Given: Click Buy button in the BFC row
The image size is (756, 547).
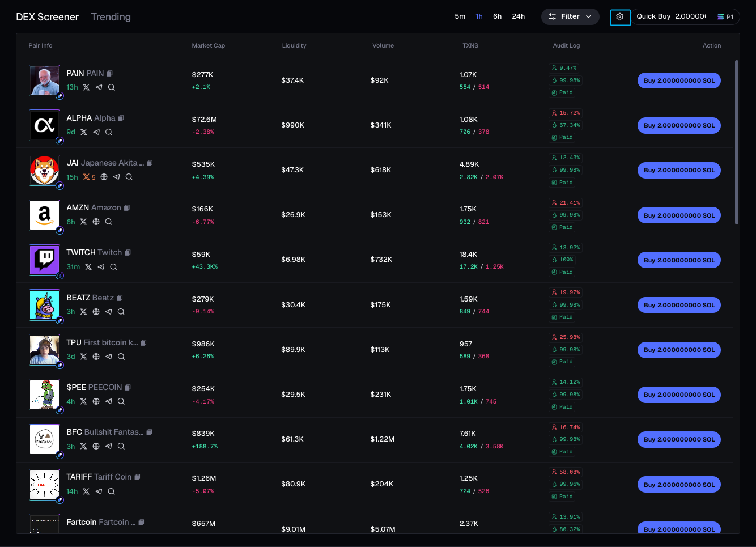Looking at the screenshot, I should click(679, 439).
